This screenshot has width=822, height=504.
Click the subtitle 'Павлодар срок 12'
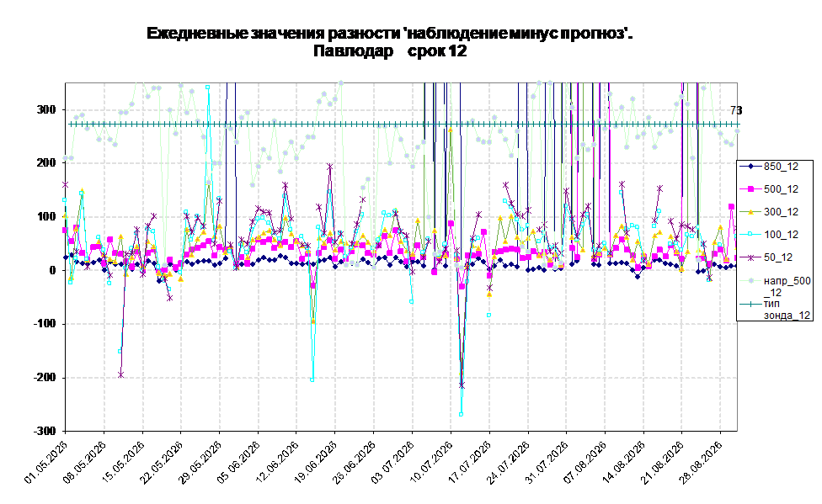click(x=390, y=50)
